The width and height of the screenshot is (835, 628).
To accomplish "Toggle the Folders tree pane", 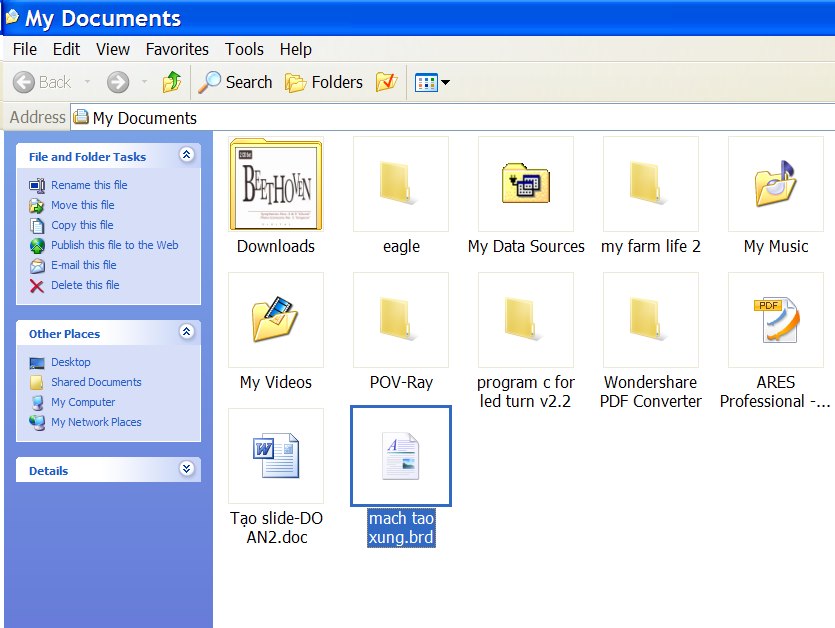I will coord(324,82).
